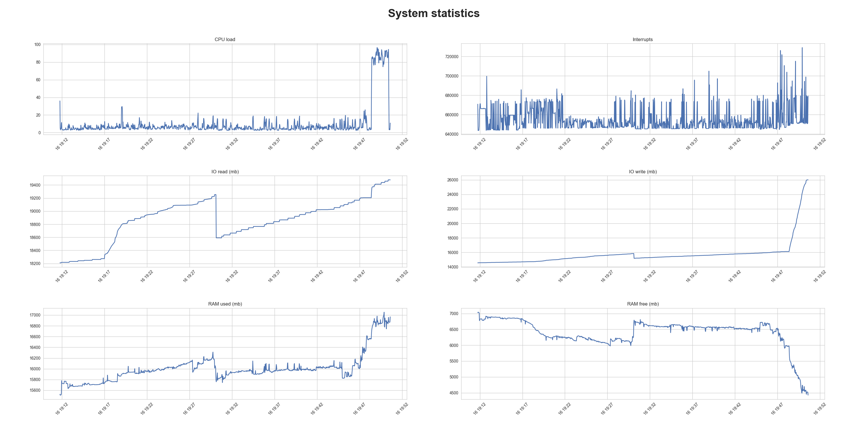Click "16 19:17" label under IO read chart

tap(104, 276)
